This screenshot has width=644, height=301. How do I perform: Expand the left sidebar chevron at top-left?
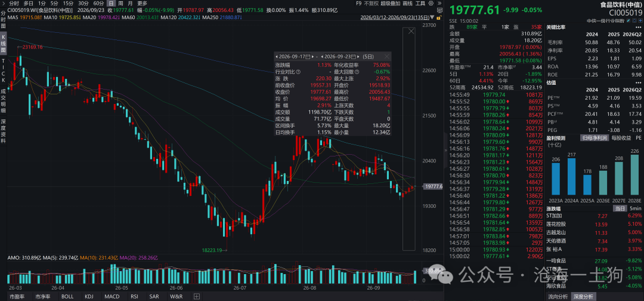pos(4,4)
